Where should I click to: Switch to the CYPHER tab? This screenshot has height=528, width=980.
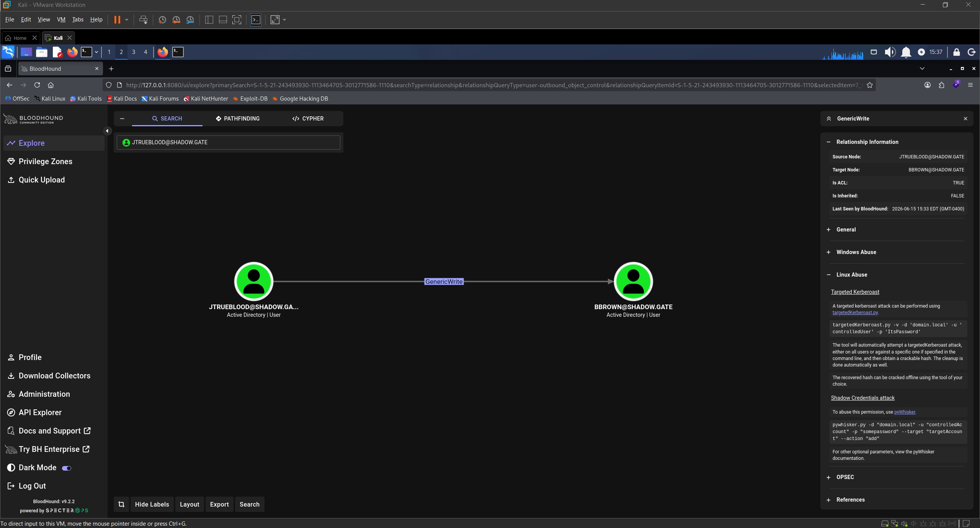[308, 119]
